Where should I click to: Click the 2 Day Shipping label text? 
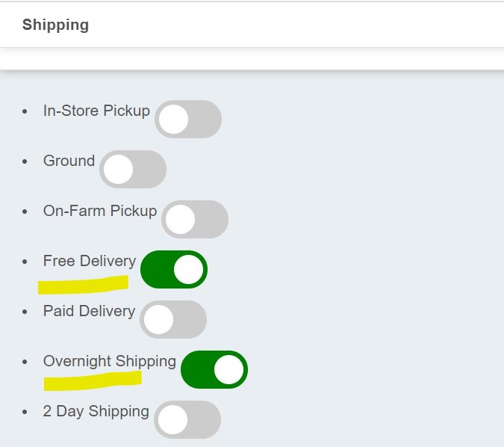point(96,411)
